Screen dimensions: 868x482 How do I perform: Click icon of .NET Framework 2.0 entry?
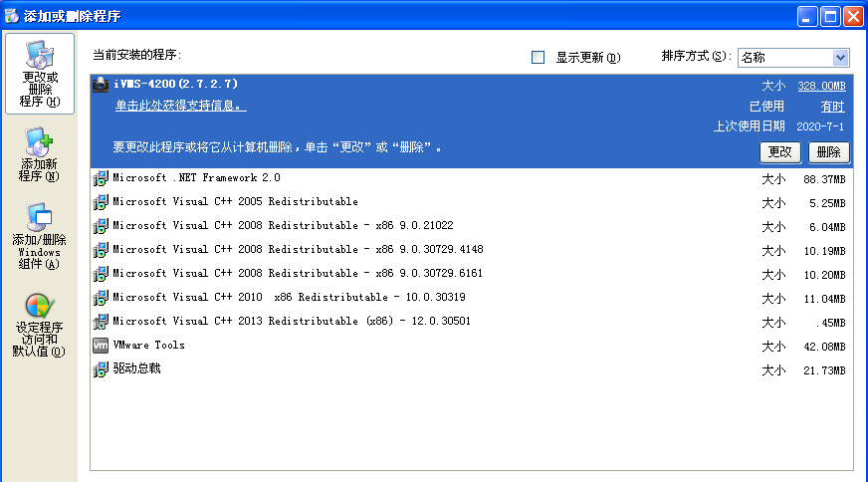point(101,178)
